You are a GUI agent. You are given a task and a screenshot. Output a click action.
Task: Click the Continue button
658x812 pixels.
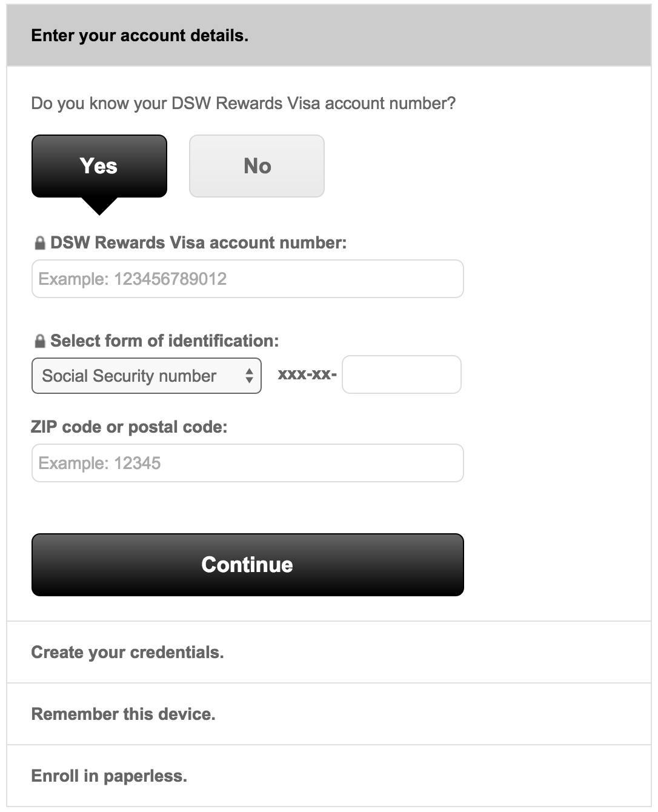(248, 565)
